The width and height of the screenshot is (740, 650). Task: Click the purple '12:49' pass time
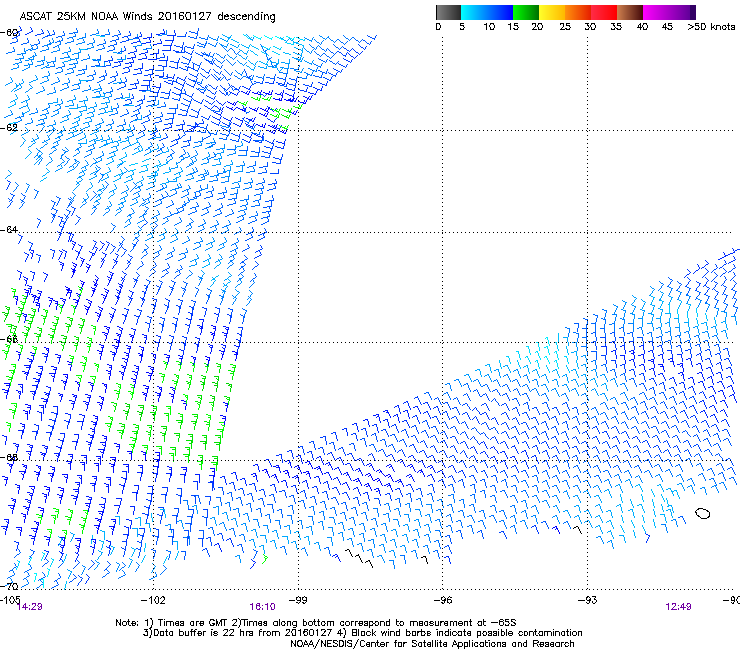[678, 607]
